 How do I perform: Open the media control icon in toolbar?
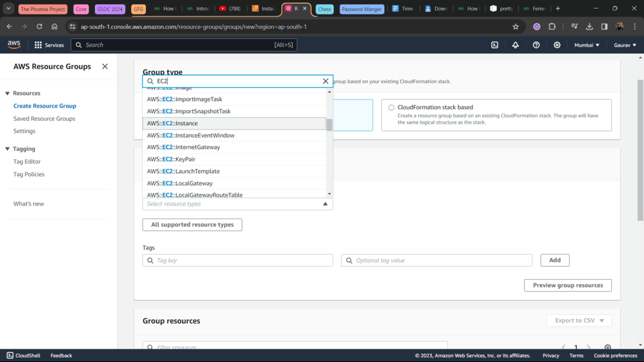coord(574,26)
